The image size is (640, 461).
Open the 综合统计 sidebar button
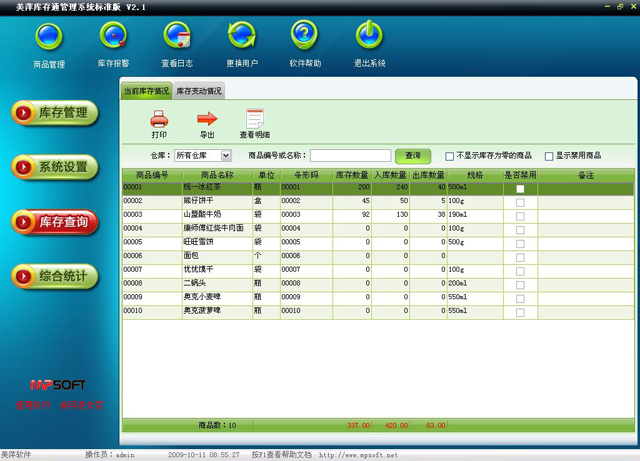click(55, 275)
